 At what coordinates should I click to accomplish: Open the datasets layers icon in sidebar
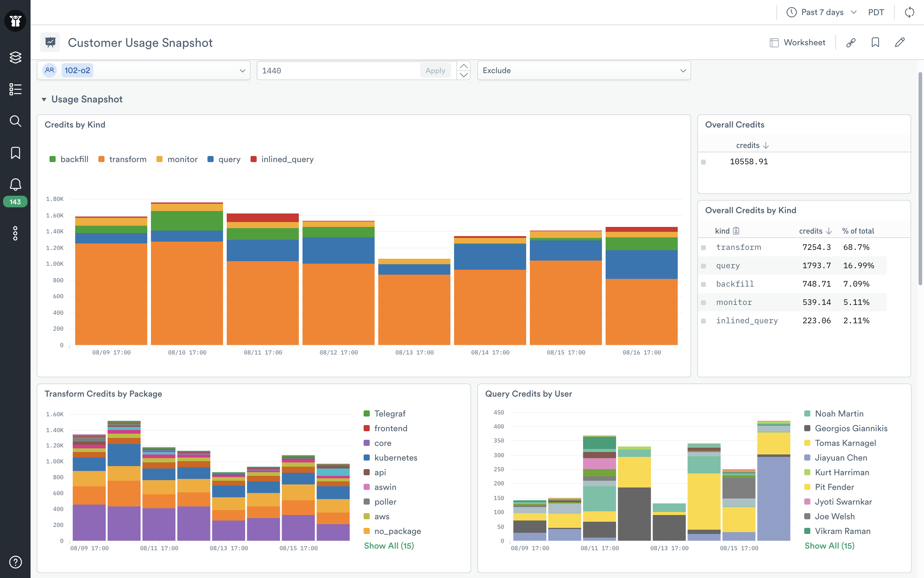click(15, 57)
